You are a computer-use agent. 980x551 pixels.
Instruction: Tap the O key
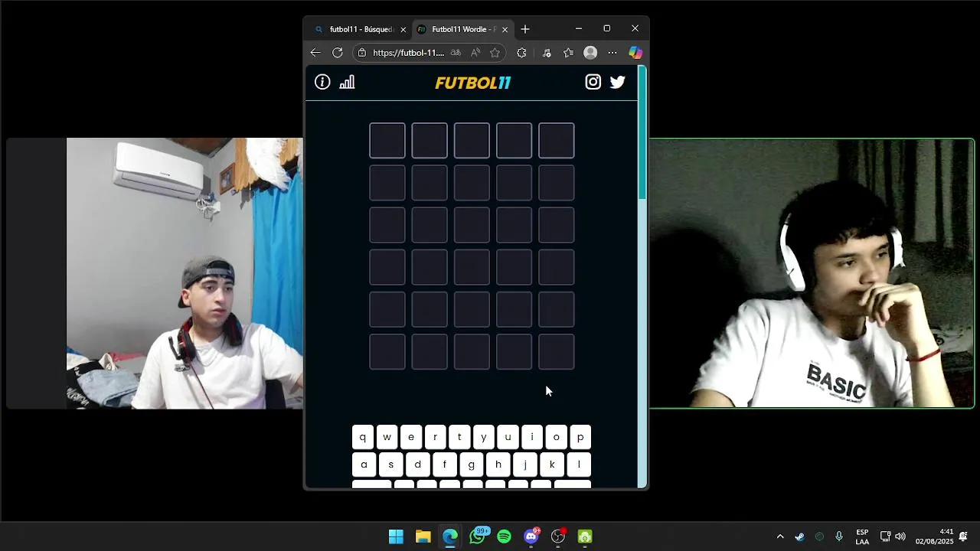pyautogui.click(x=557, y=437)
